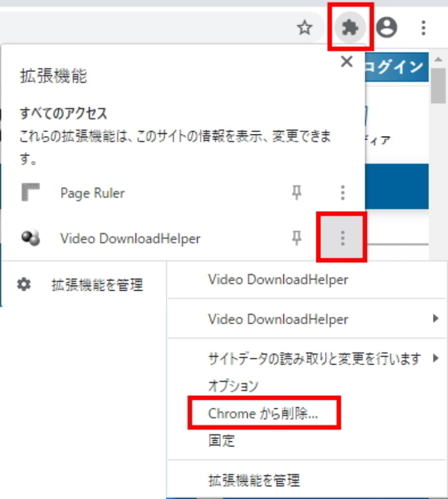Screen dimensions: 448x499
Task: Click 拡張機能を管理 in the extensions panel
Action: pyautogui.click(x=96, y=285)
